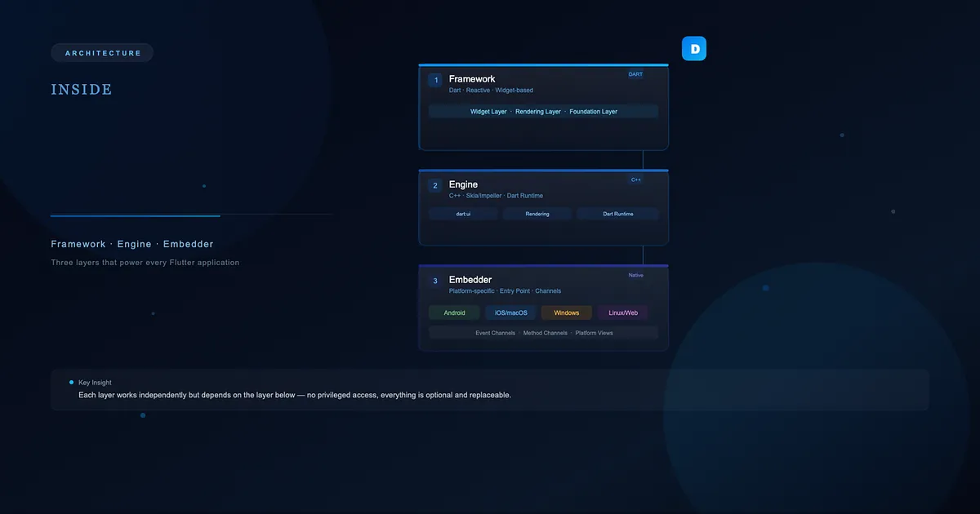The image size is (980, 514).
Task: Click 'Widget Layer' text in Framework card
Action: 488,112
